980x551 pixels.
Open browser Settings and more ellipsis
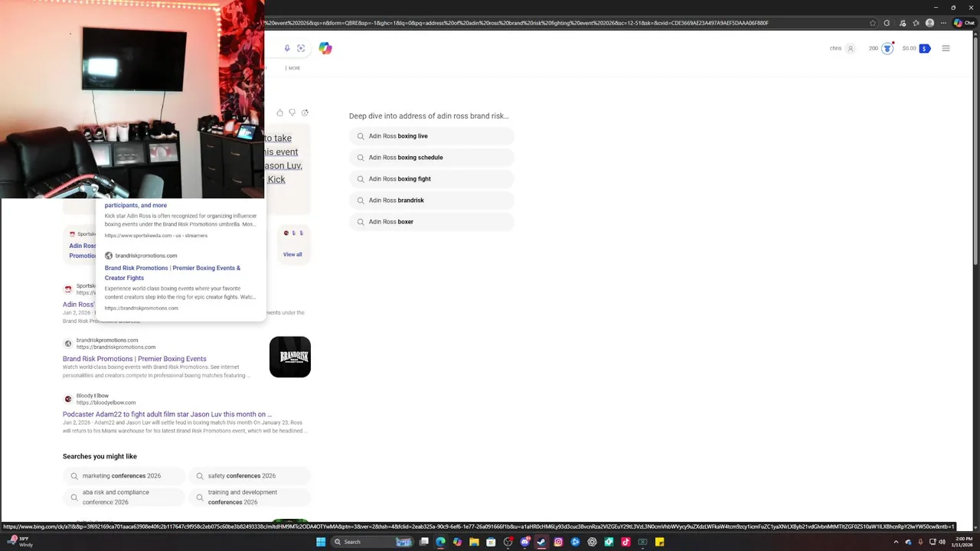coord(942,23)
